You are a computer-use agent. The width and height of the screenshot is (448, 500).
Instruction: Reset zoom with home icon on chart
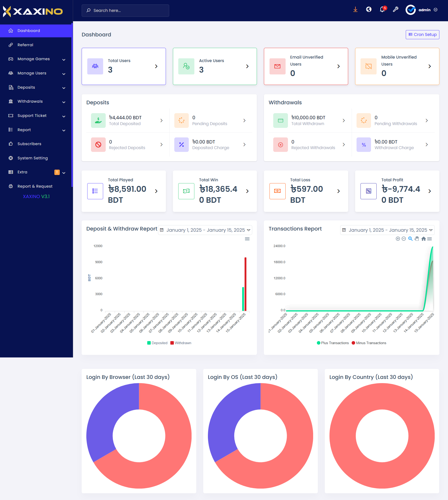423,238
